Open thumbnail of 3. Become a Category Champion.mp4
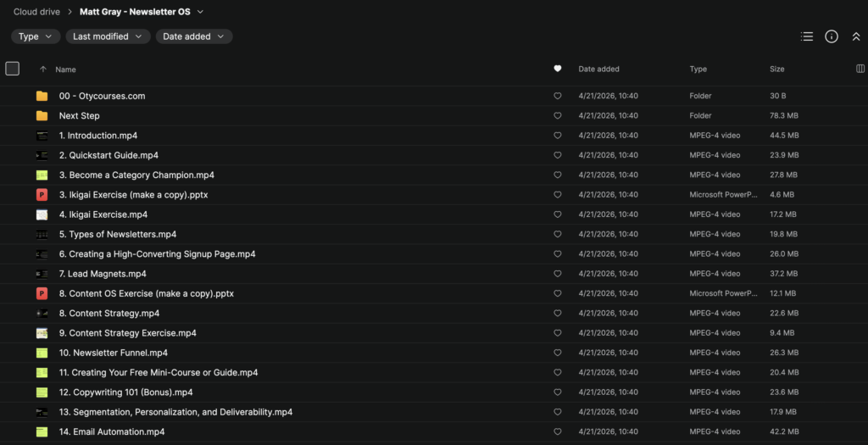Screen dimensions: 868x445 tap(42, 175)
